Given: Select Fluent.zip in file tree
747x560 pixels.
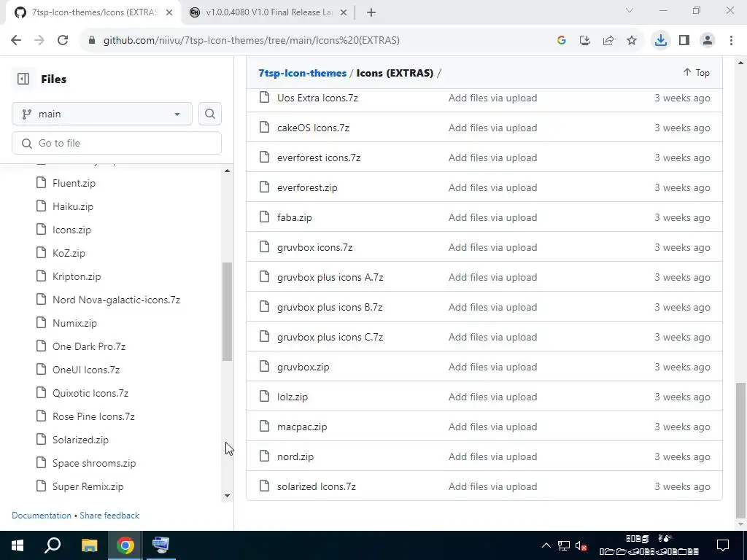Looking at the screenshot, I should (74, 183).
